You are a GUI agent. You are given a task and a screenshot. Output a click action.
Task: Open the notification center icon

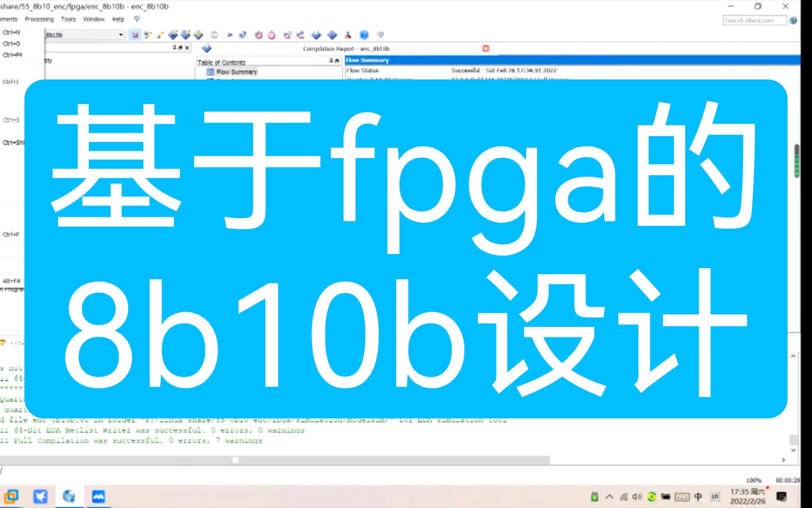pyautogui.click(x=781, y=496)
